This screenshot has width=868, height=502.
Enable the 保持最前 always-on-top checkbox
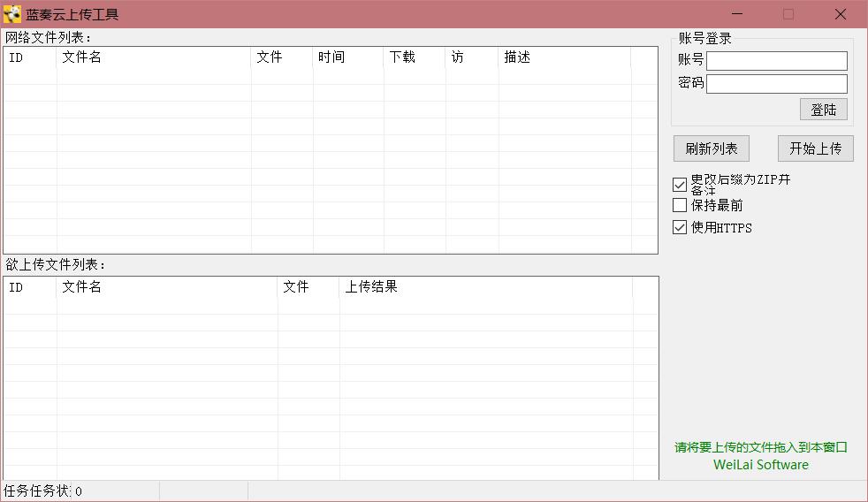[x=680, y=205]
